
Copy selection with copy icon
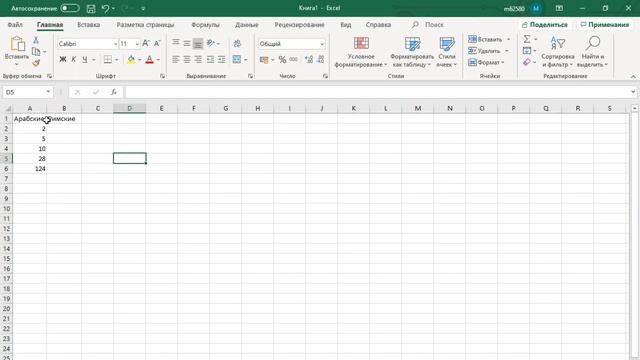tap(36, 51)
